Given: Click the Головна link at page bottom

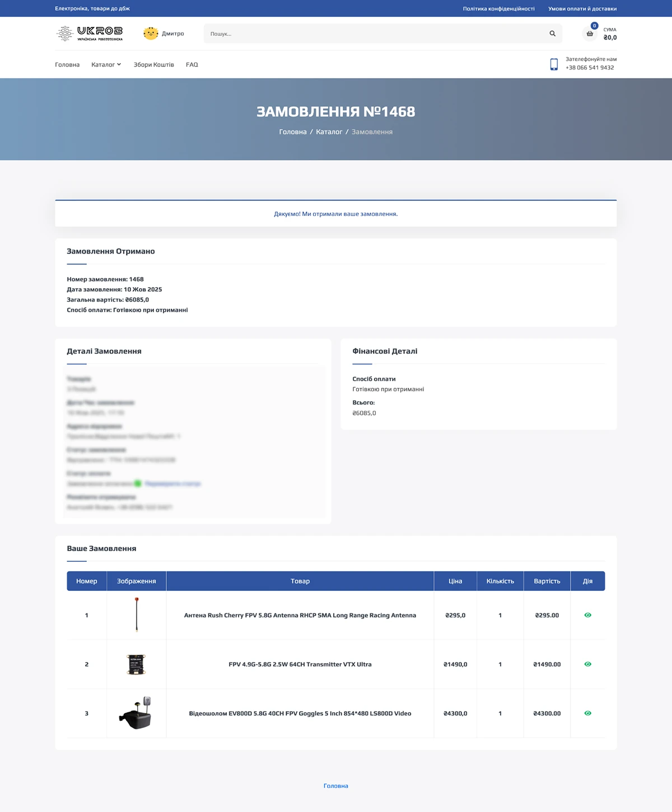Looking at the screenshot, I should pyautogui.click(x=336, y=786).
